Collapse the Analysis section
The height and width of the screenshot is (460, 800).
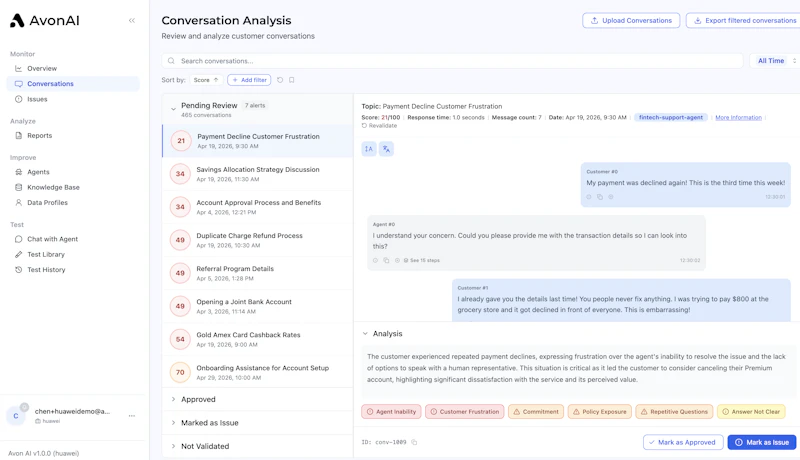[365, 334]
